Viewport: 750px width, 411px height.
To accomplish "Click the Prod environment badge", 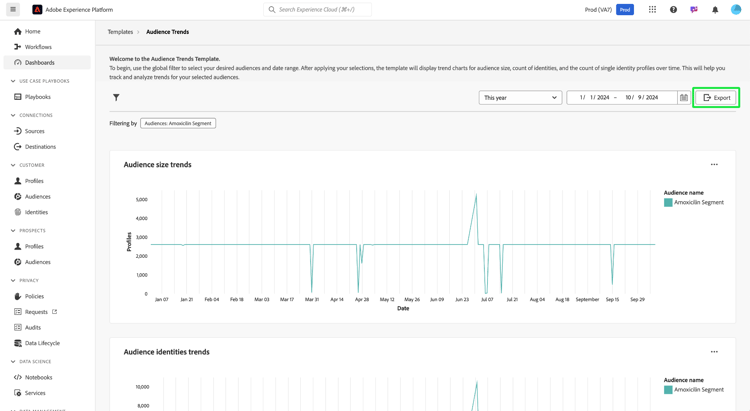I will click(625, 10).
